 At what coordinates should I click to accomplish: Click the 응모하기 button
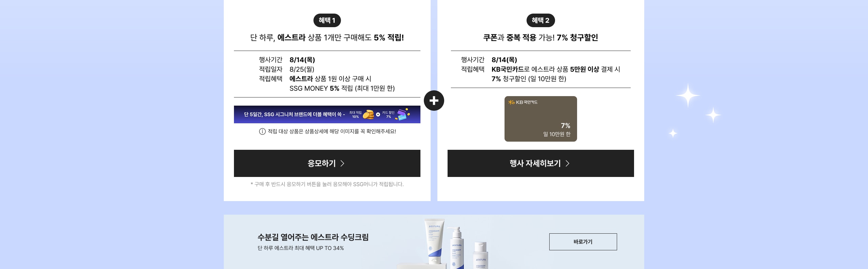coord(327,163)
